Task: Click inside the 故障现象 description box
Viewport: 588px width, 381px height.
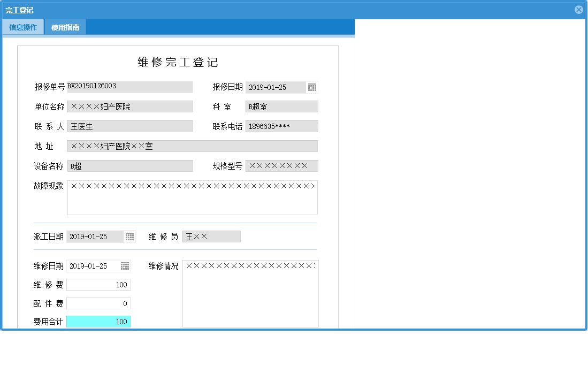Action: [193, 197]
